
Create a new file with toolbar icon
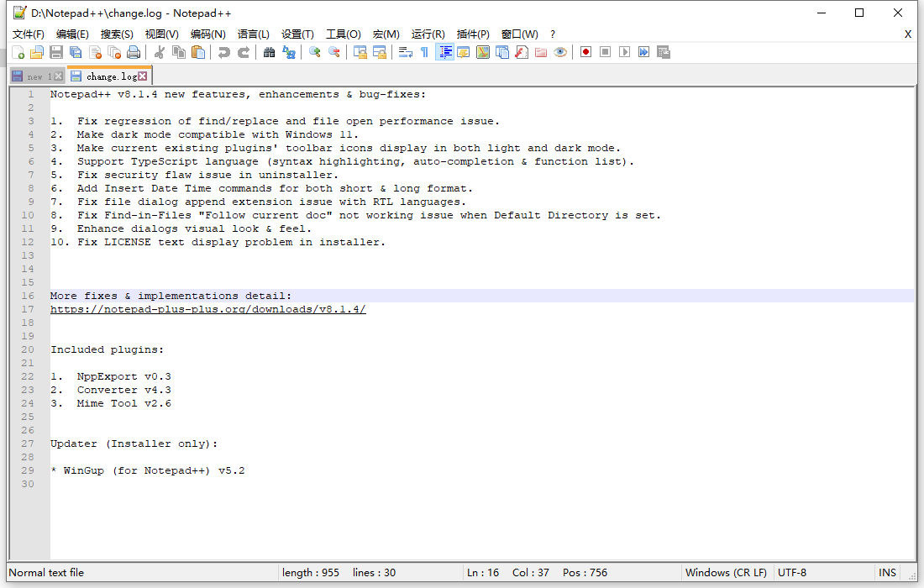[x=18, y=52]
